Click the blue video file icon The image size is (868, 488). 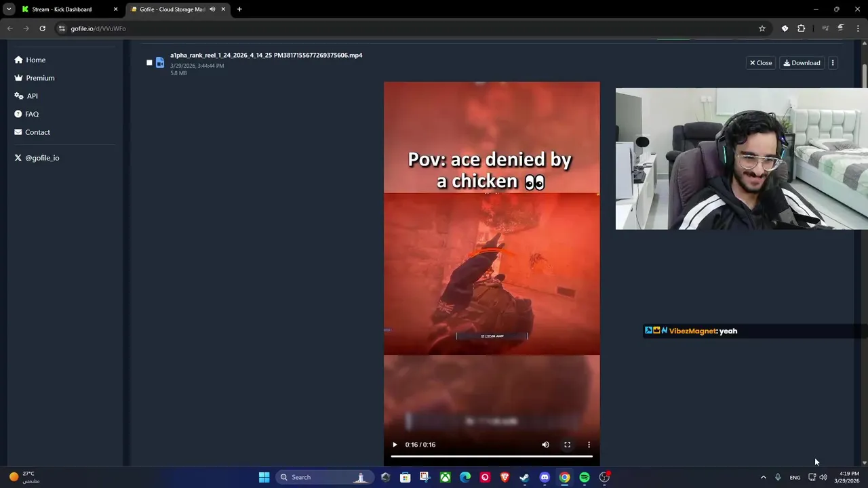[160, 62]
